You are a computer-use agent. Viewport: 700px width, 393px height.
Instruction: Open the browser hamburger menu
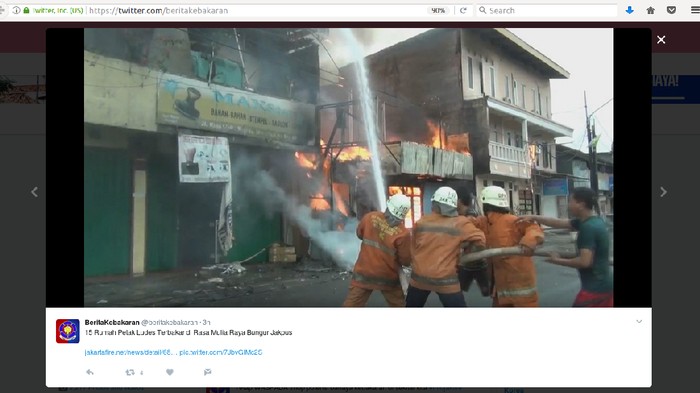click(695, 10)
